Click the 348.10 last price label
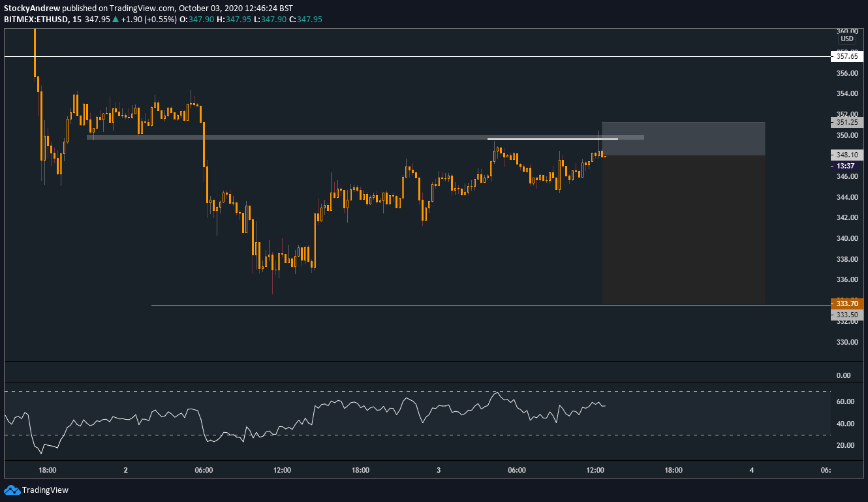868x502 pixels. pos(846,155)
